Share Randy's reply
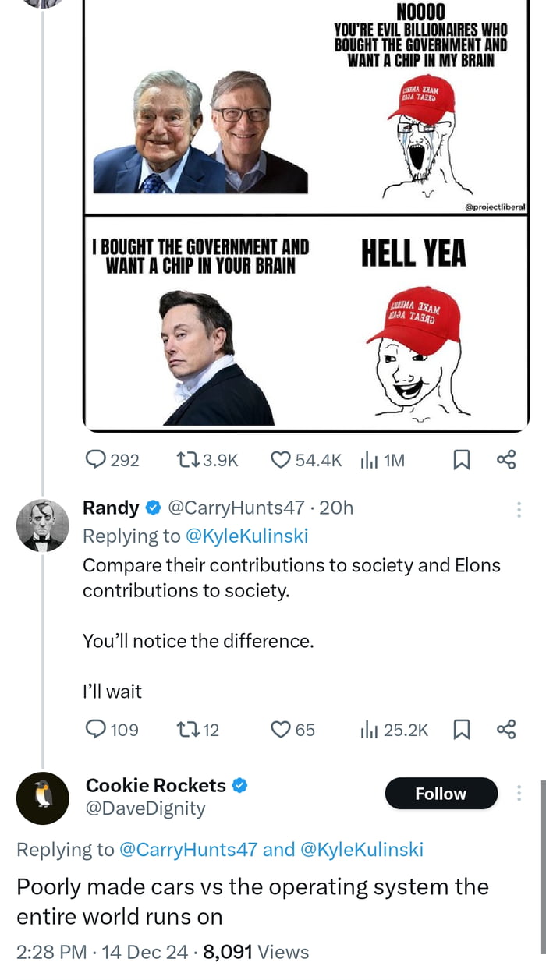The width and height of the screenshot is (546, 980). coord(506,730)
